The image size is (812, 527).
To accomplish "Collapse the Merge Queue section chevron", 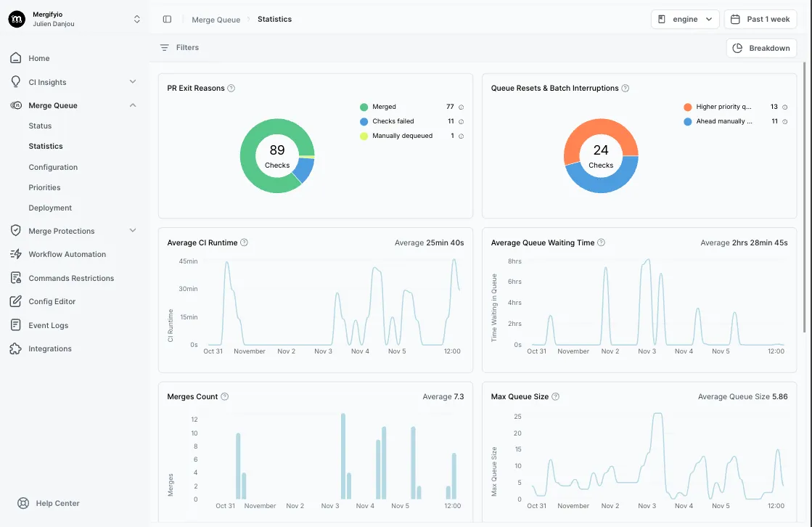I will 132,105.
